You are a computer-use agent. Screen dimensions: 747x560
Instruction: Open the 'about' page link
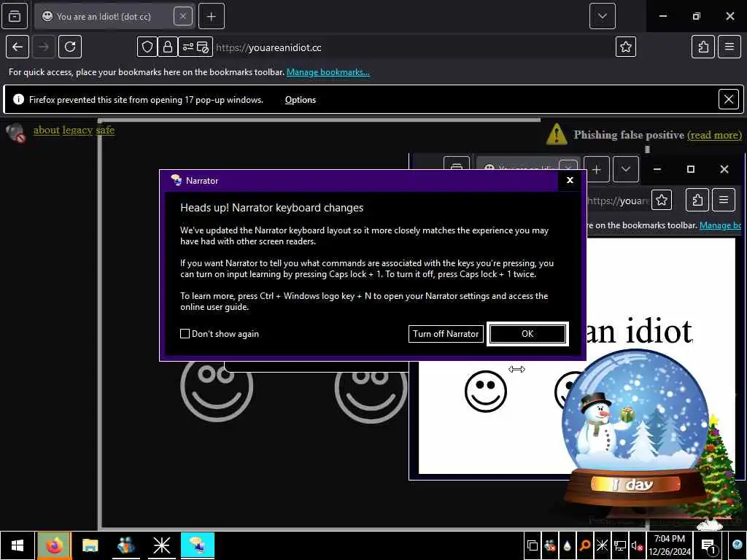click(46, 130)
